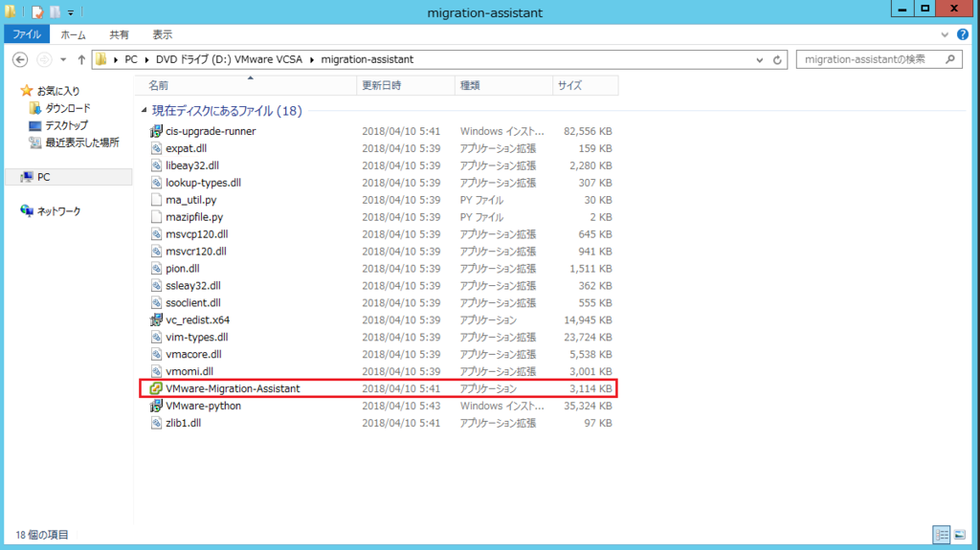Click the lookup-types.dll file icon
The height and width of the screenshot is (550, 980).
point(156,183)
